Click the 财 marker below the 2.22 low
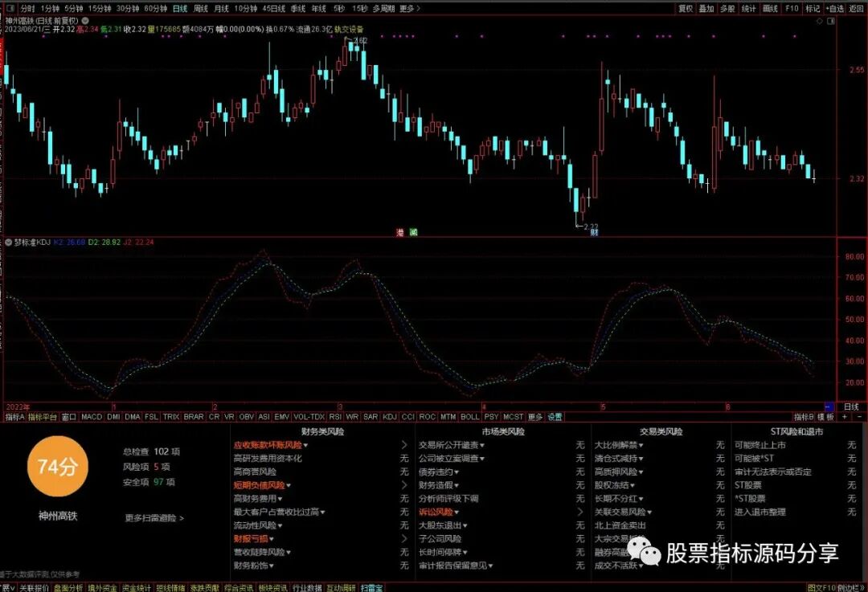The height and width of the screenshot is (592, 868). [594, 232]
